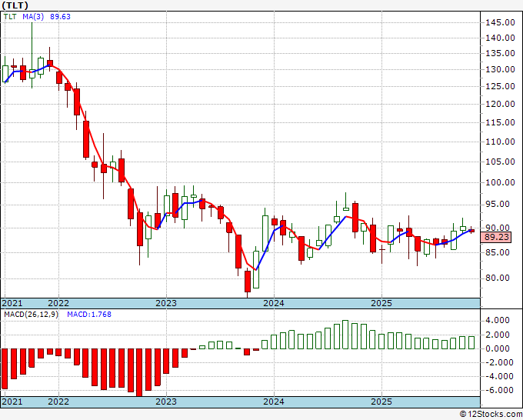Click the tallest green MACD histogram bar
The image size is (523, 420).
pos(345,335)
